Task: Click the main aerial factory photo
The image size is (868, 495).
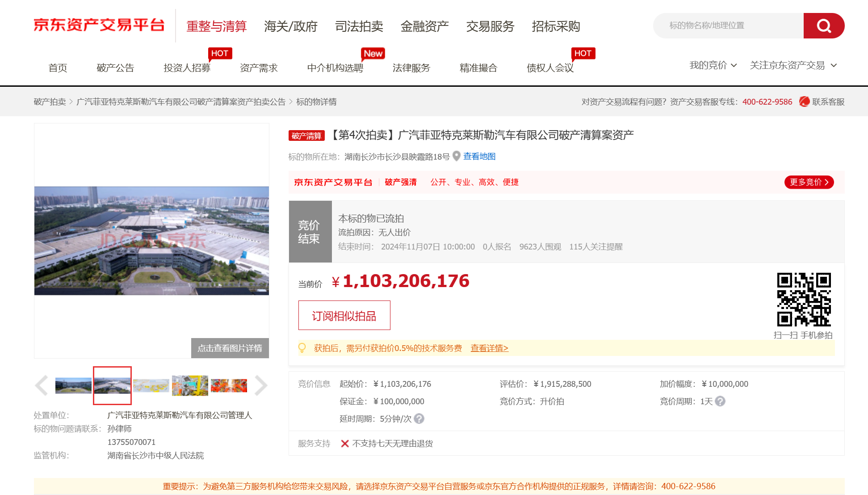Action: pyautogui.click(x=152, y=241)
